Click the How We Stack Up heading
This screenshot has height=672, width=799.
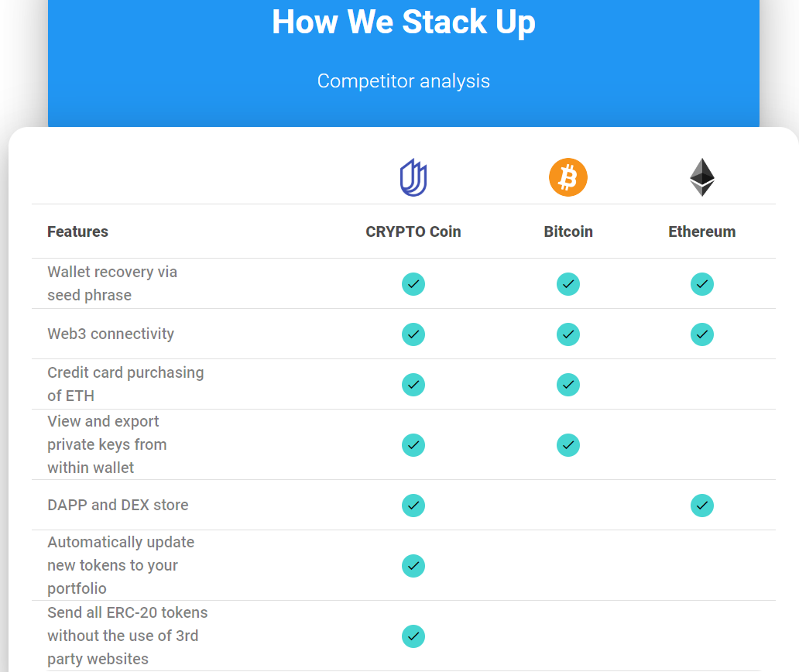(x=403, y=22)
